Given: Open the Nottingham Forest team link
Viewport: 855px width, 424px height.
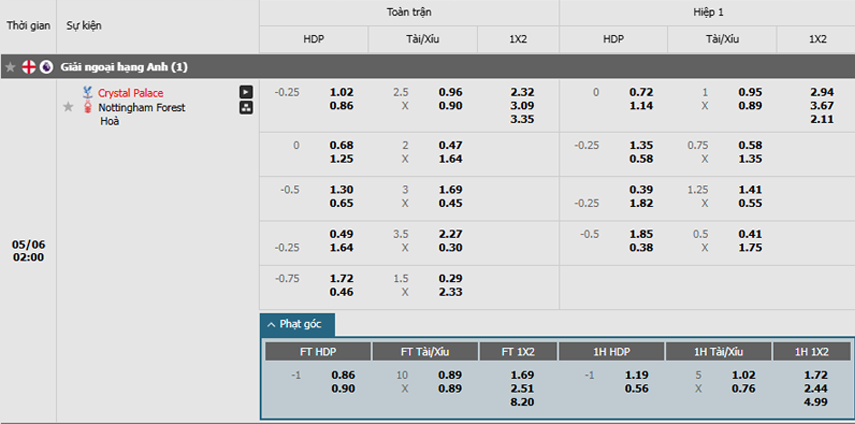Looking at the screenshot, I should (x=142, y=107).
